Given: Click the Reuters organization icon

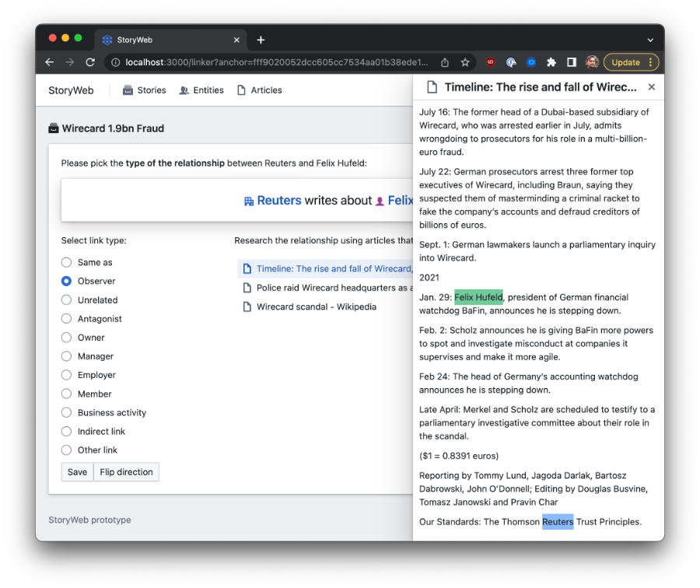Looking at the screenshot, I should [x=249, y=201].
